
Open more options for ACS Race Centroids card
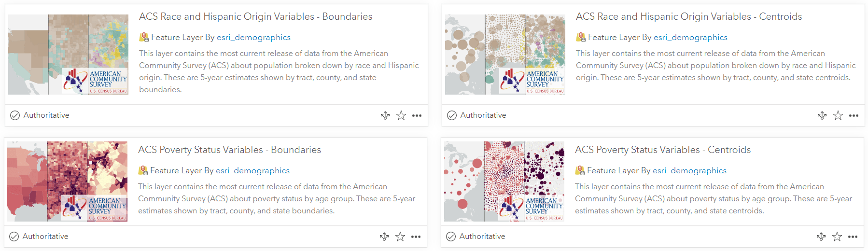click(x=854, y=115)
